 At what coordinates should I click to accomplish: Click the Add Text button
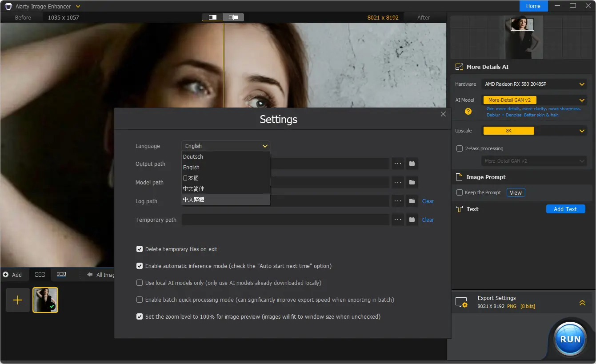(x=565, y=209)
